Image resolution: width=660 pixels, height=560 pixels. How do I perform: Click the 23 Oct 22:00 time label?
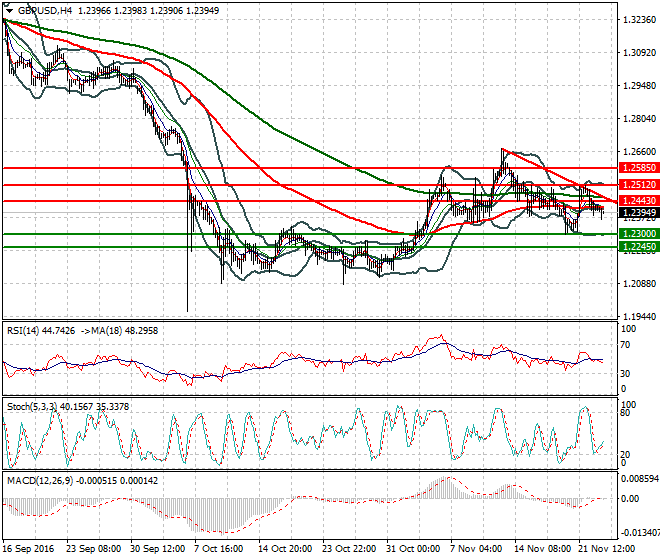pyautogui.click(x=349, y=549)
